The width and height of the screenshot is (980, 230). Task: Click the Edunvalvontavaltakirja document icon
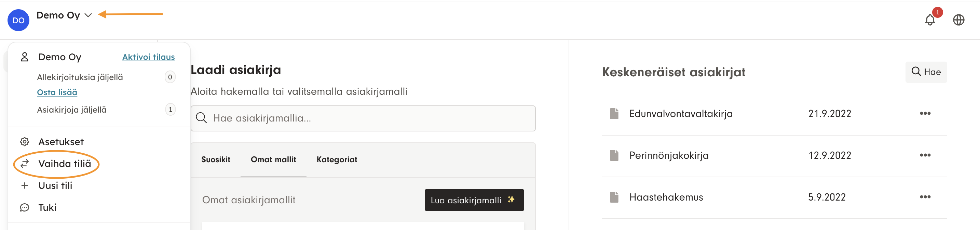[x=614, y=114]
